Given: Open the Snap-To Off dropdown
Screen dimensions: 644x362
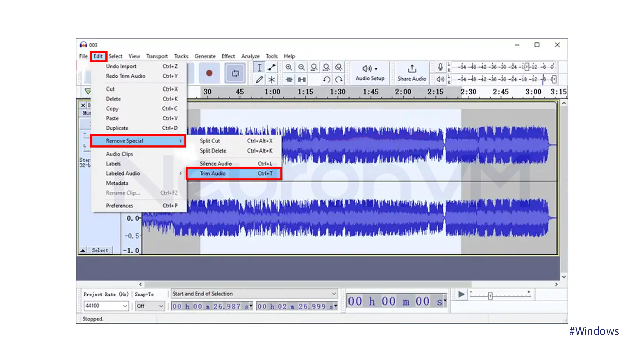Looking at the screenshot, I should tap(161, 306).
